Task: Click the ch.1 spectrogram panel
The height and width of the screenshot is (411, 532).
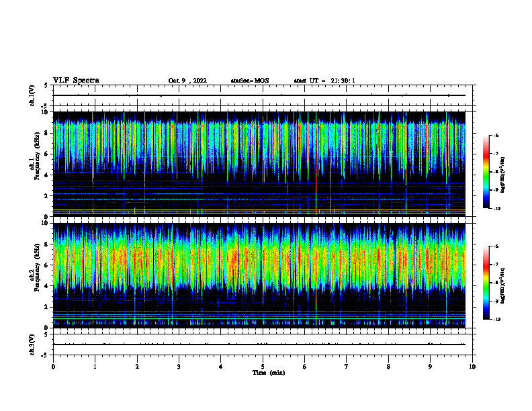Action: 259,164
